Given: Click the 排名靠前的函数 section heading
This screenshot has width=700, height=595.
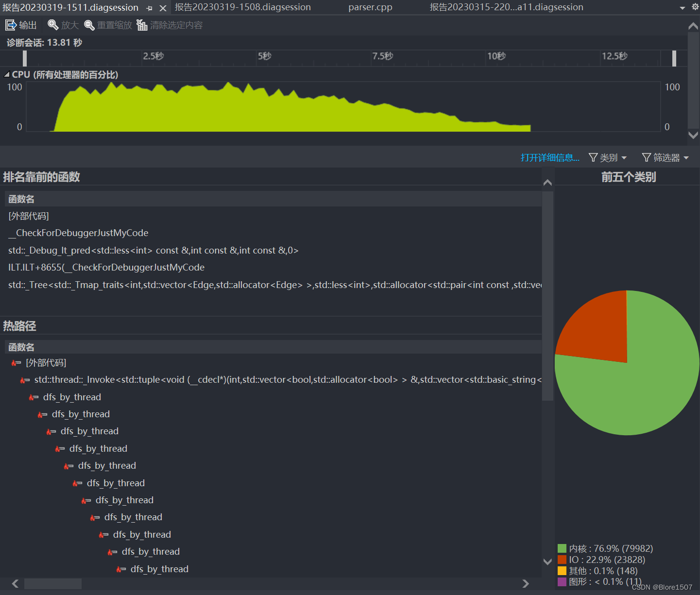Looking at the screenshot, I should (x=42, y=177).
